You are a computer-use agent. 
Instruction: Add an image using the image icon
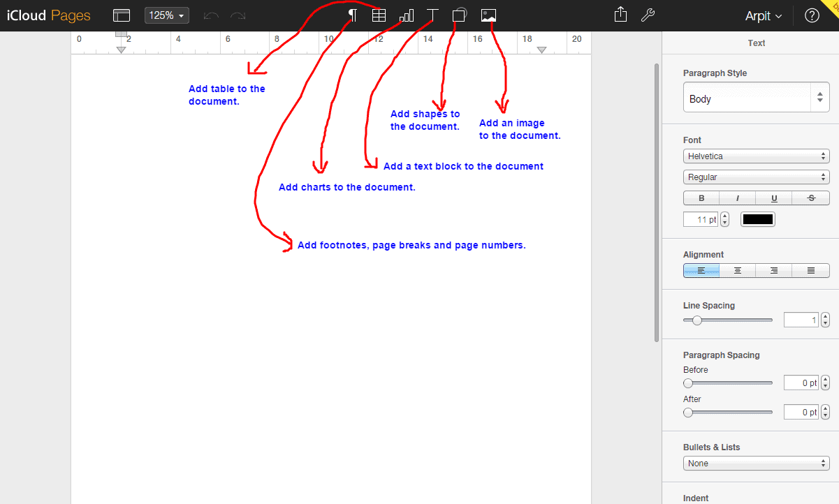[488, 15]
